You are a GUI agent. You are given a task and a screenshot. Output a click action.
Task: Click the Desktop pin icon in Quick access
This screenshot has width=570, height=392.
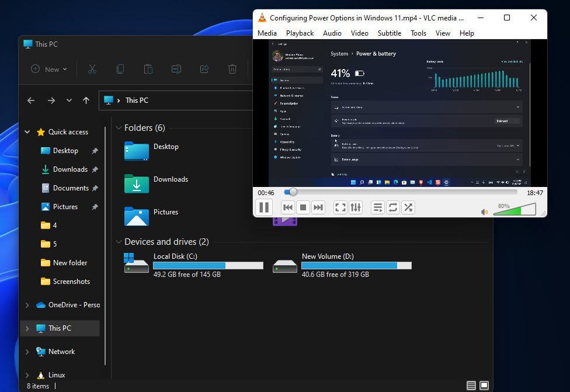95,151
